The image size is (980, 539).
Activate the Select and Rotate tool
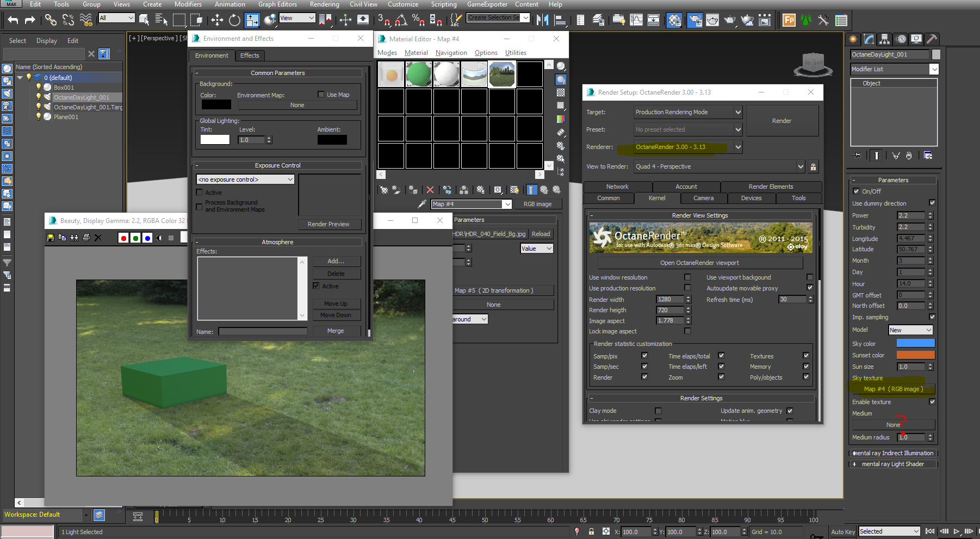pyautogui.click(x=234, y=20)
